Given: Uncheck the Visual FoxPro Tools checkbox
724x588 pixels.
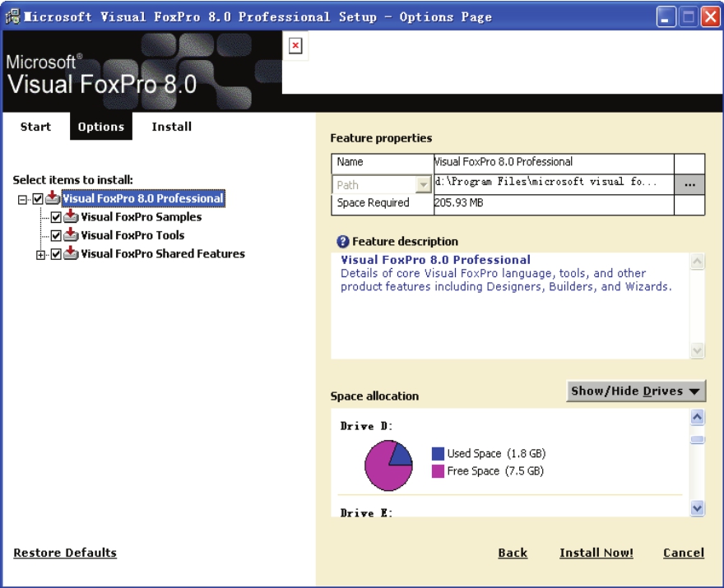Looking at the screenshot, I should [x=56, y=236].
